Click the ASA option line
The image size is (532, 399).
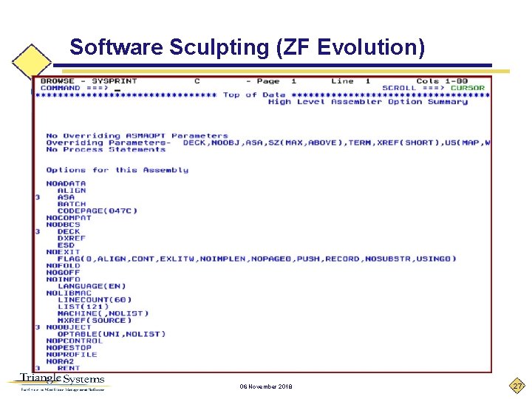click(x=66, y=197)
